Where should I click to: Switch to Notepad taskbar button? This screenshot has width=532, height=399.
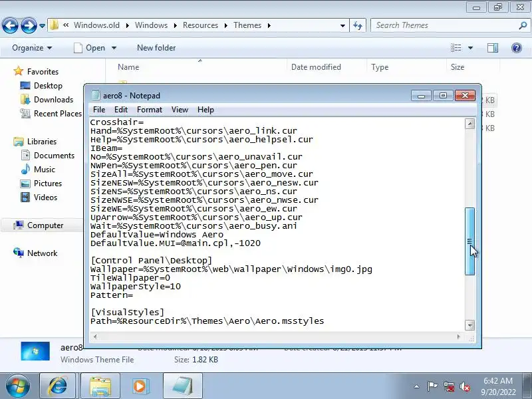(x=183, y=386)
